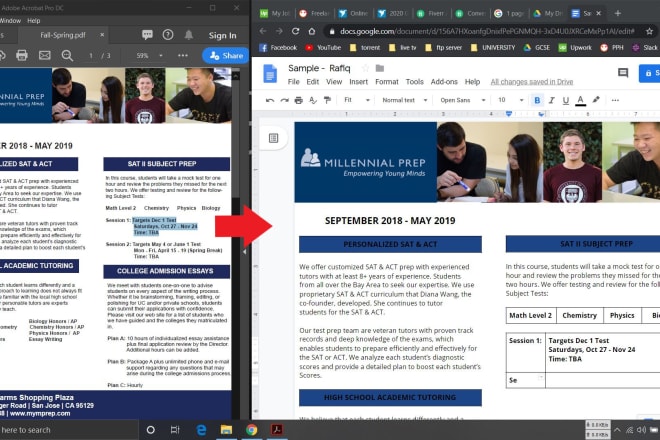The height and width of the screenshot is (440, 660).
Task: Go back in Chrome browser
Action: coord(263,31)
